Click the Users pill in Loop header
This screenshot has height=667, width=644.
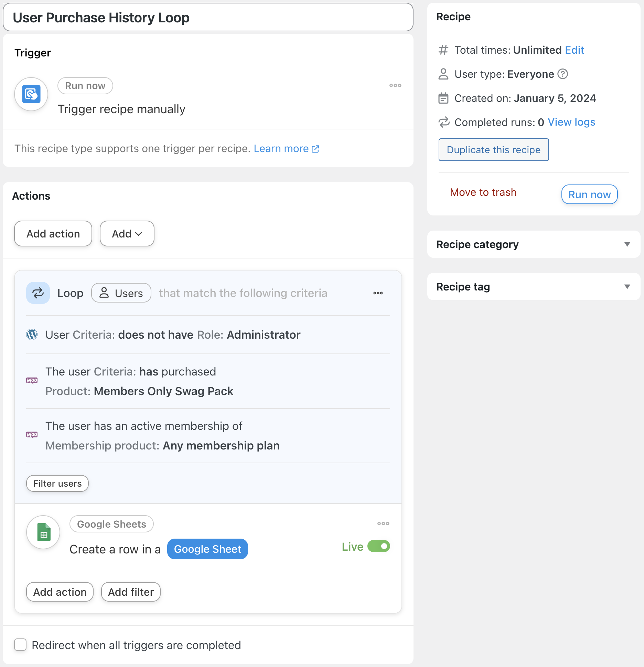coord(121,293)
